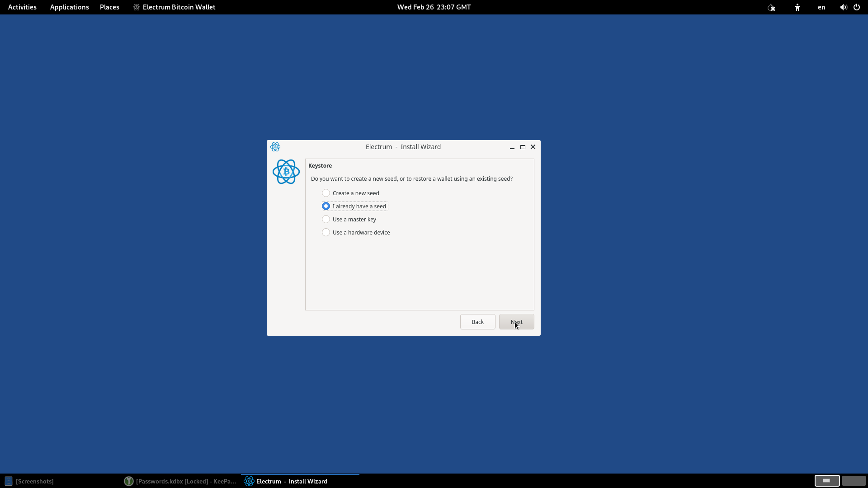
Task: Switch to second workspace thumbnail
Action: [x=854, y=481]
